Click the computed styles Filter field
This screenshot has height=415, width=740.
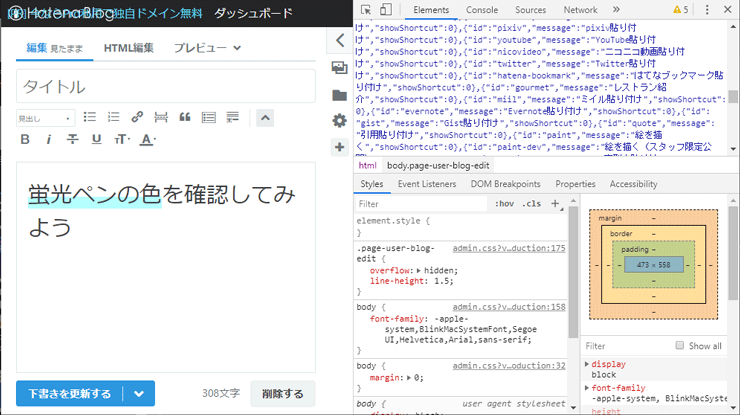point(628,346)
